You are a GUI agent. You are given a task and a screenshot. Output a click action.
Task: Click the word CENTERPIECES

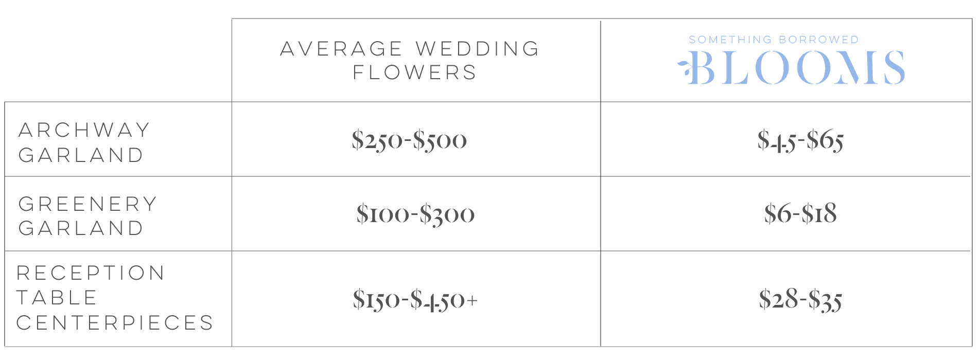115,323
